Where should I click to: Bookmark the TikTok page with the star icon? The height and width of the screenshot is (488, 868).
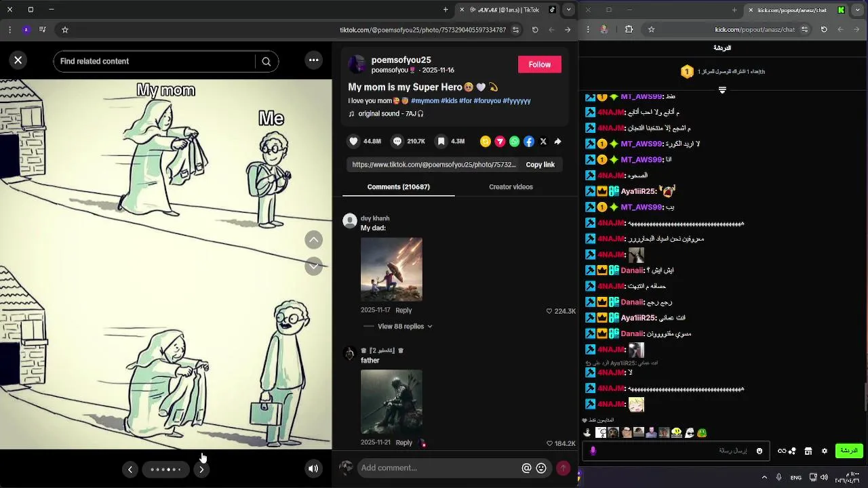pos(65,30)
